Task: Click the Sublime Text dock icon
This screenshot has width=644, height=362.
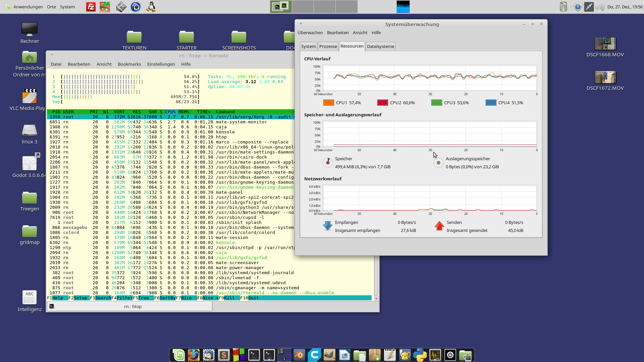Action: (x=224, y=355)
